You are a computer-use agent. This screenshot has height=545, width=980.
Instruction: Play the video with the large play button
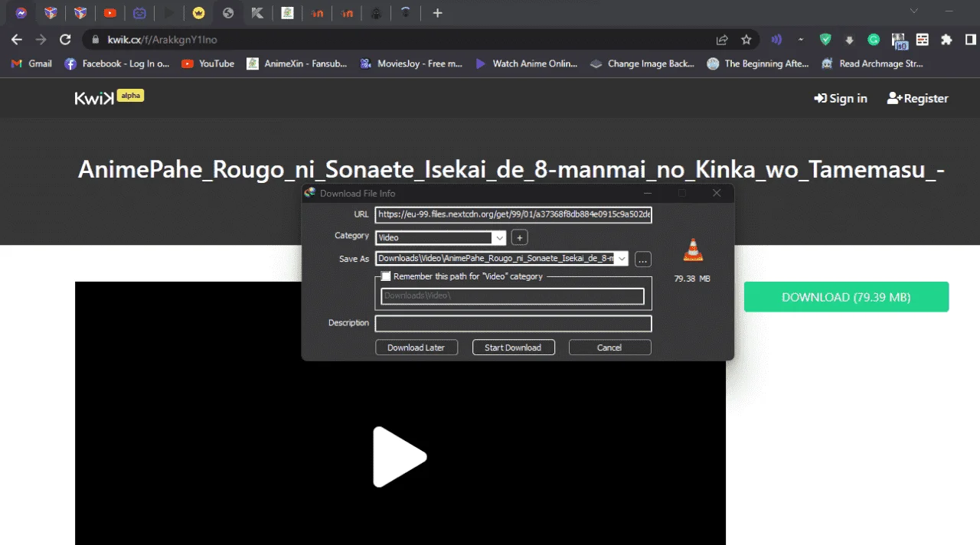pyautogui.click(x=399, y=457)
